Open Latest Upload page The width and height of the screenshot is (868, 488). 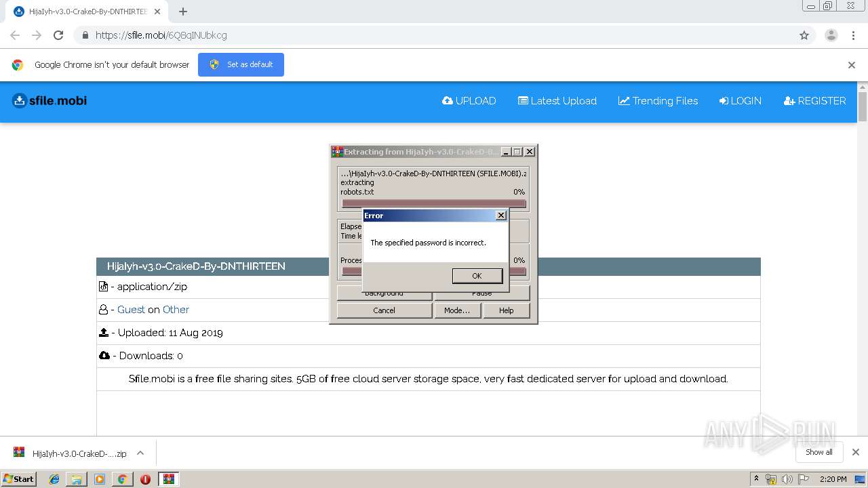(x=557, y=101)
